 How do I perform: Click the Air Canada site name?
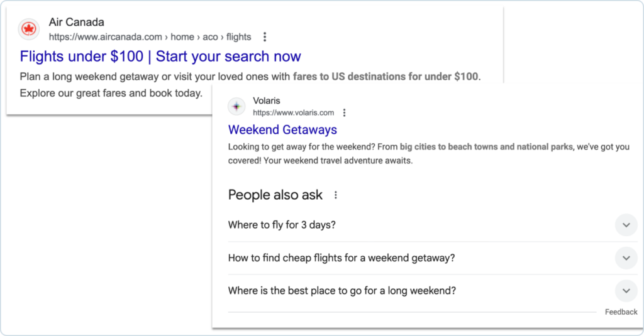76,23
